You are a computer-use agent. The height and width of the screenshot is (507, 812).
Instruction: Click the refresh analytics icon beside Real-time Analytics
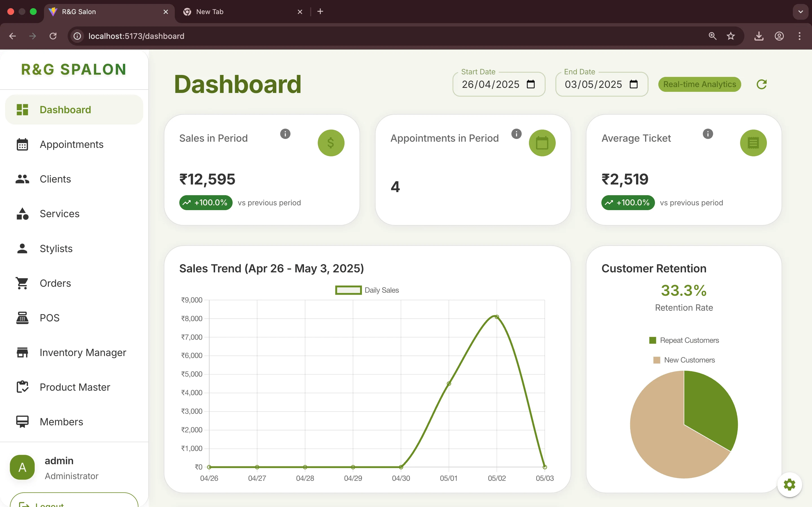coord(761,84)
